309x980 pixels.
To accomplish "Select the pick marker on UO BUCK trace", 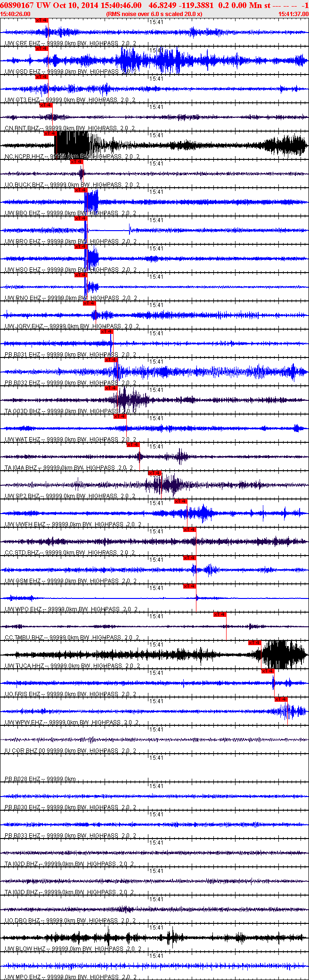I will coord(76,162).
